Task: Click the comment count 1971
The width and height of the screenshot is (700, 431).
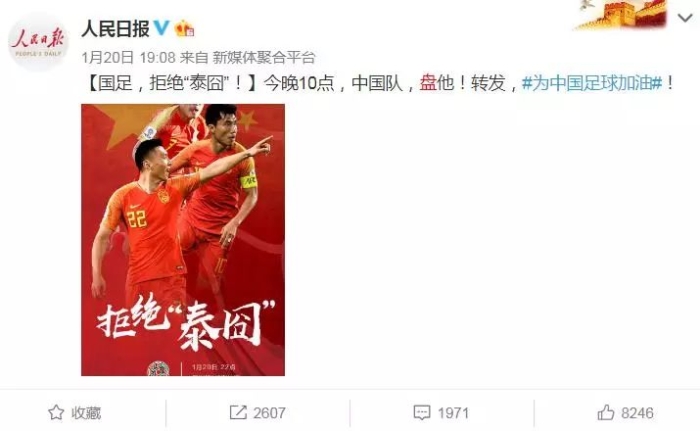Action: point(453,413)
